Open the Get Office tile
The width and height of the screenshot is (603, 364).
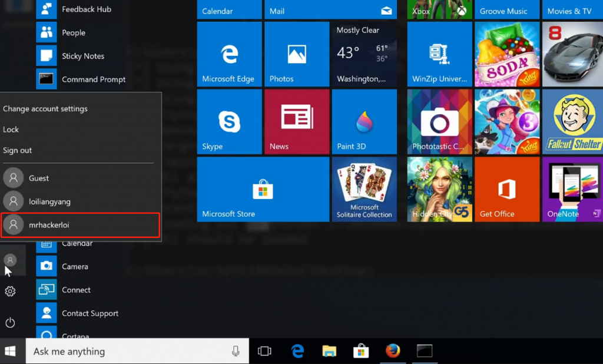pos(506,189)
